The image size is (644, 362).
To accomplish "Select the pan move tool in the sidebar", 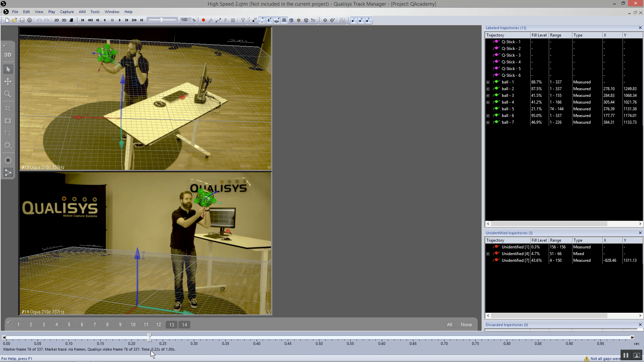I will click(8, 81).
